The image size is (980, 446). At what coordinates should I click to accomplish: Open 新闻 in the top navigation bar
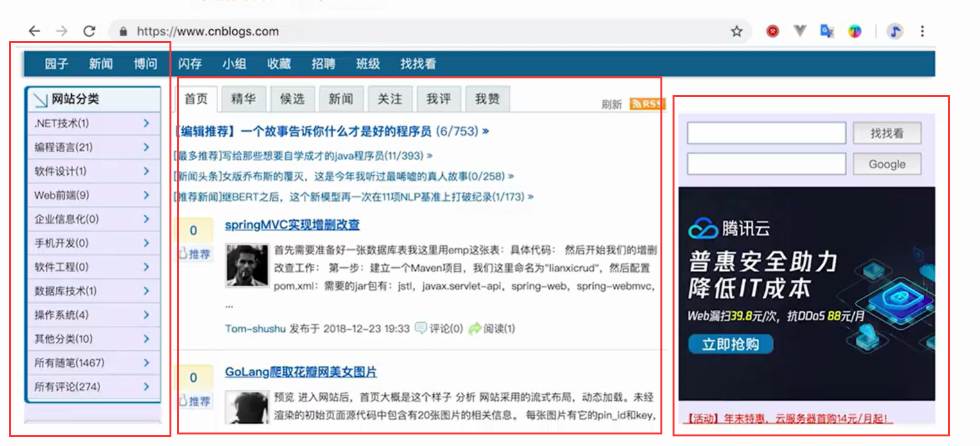(101, 64)
